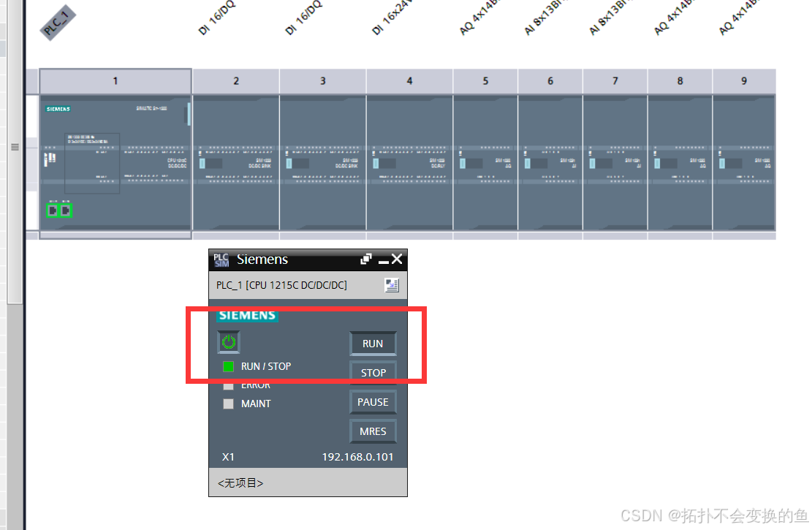Click slot header number 3
This screenshot has width=812, height=530.
click(322, 81)
